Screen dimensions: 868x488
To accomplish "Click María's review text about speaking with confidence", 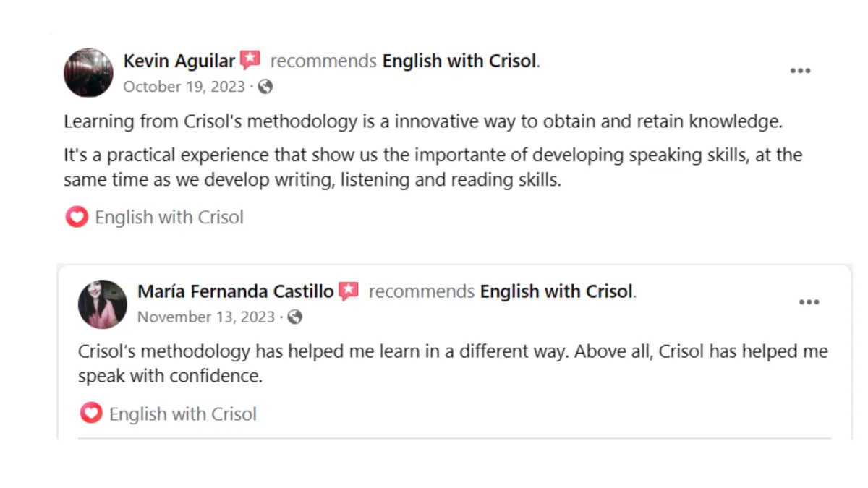I will [453, 364].
